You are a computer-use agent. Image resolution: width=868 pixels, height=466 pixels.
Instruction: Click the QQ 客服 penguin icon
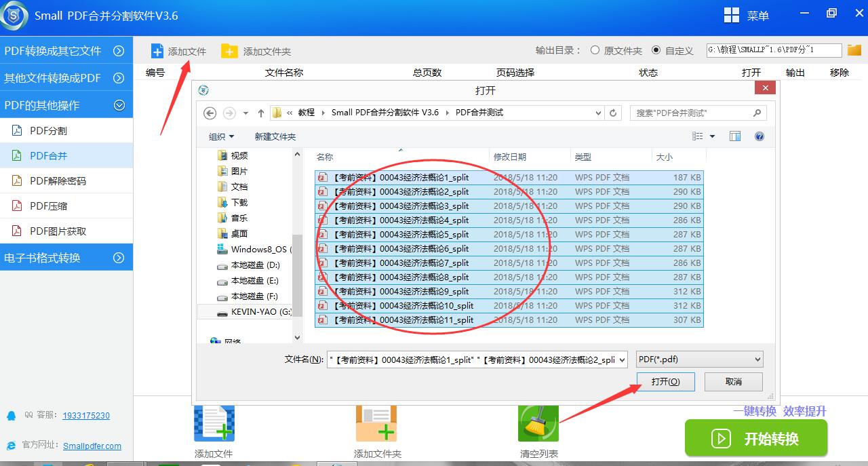(x=11, y=415)
